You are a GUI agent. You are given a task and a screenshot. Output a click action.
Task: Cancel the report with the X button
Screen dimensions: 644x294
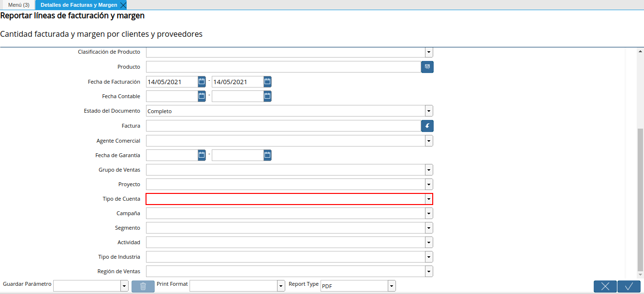coord(605,286)
